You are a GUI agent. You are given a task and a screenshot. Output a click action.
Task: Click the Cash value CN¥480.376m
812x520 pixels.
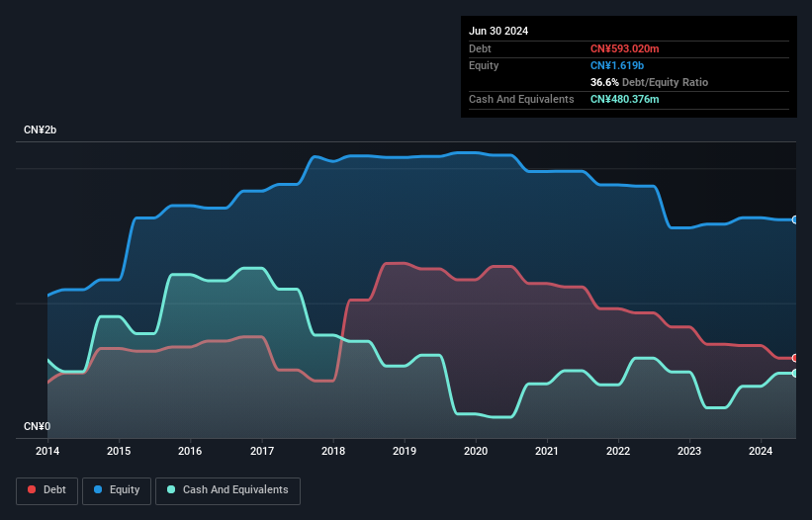point(624,99)
